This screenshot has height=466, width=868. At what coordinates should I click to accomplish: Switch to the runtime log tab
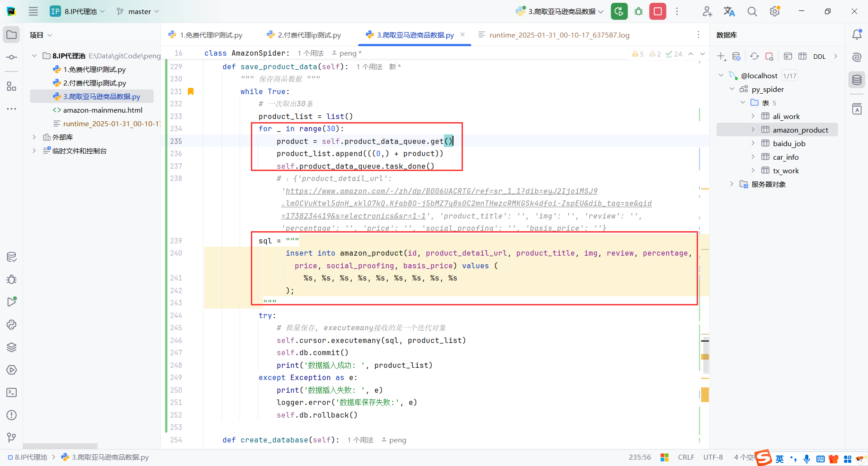554,35
